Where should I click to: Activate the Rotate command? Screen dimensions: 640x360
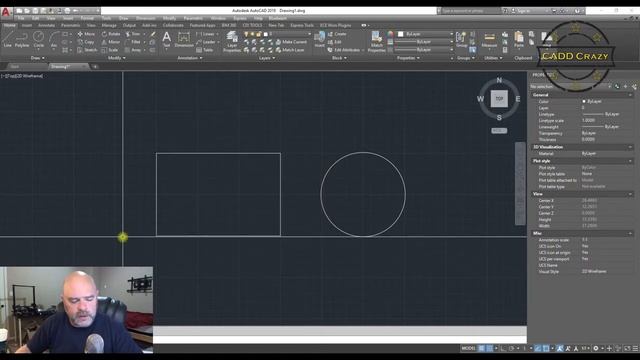coord(111,34)
